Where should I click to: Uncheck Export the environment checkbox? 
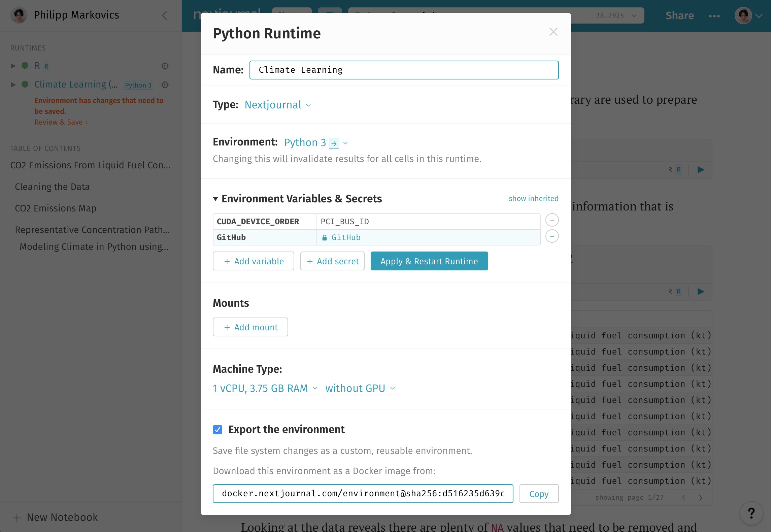click(217, 430)
